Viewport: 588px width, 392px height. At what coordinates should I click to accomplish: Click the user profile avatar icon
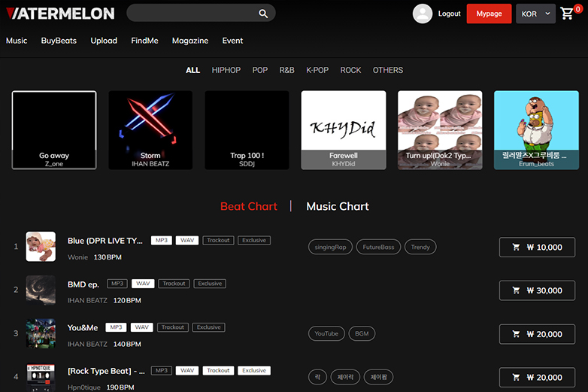[423, 14]
